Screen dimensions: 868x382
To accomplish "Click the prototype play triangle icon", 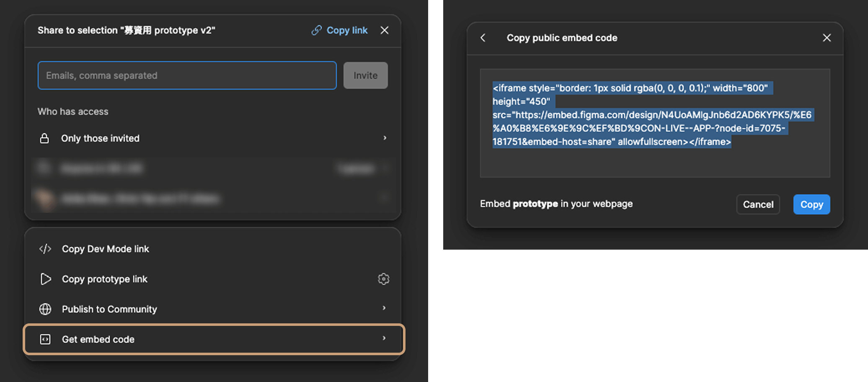I will 46,279.
